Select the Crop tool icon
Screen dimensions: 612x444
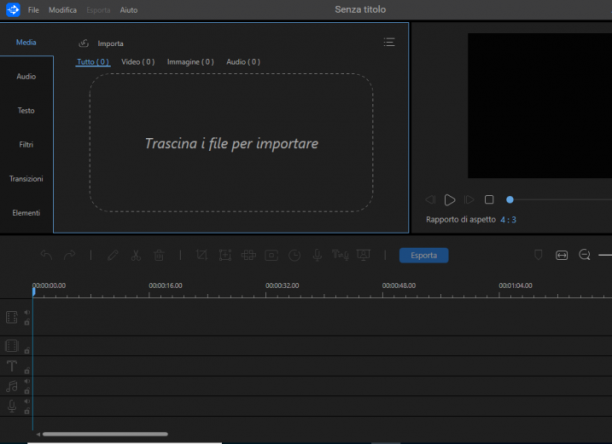202,255
